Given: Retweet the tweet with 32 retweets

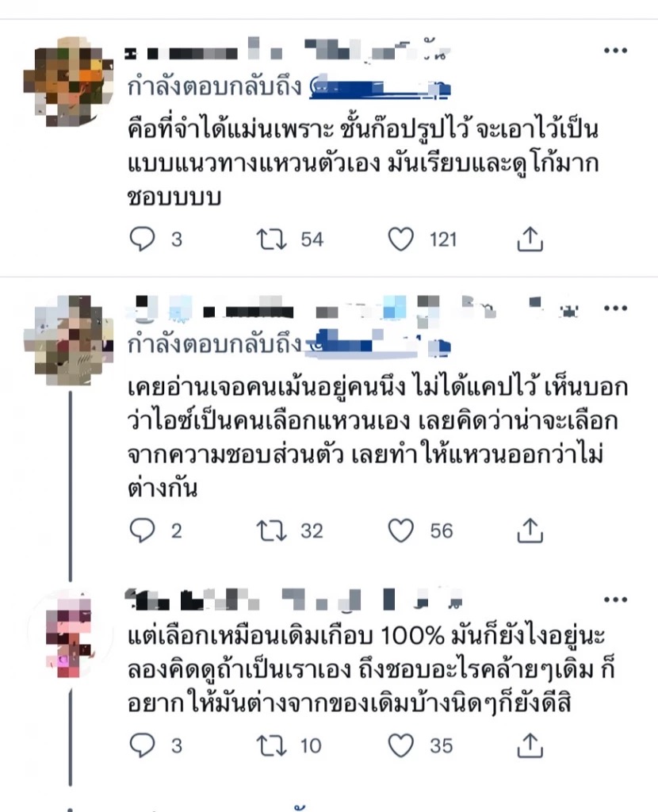Looking at the screenshot, I should (272, 530).
